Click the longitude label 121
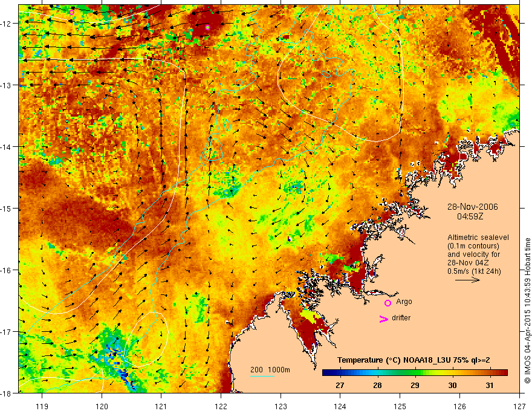This screenshot has height=411, width=532. 161,406
